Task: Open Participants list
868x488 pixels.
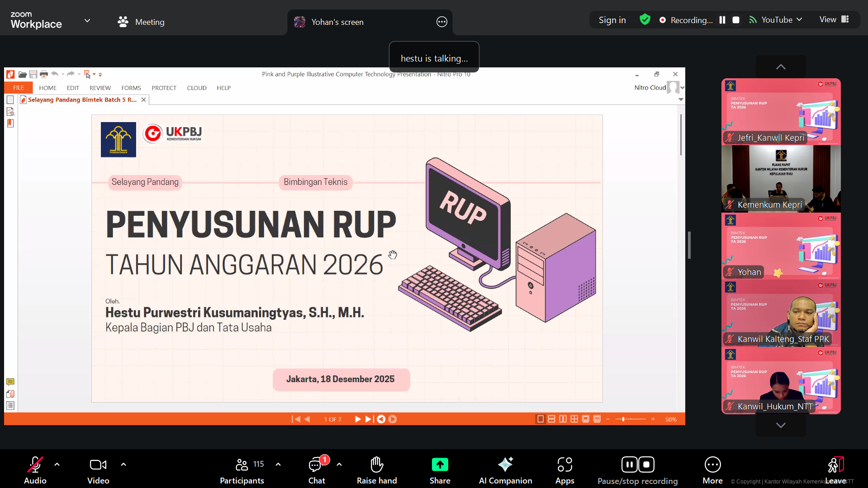Action: click(x=242, y=465)
